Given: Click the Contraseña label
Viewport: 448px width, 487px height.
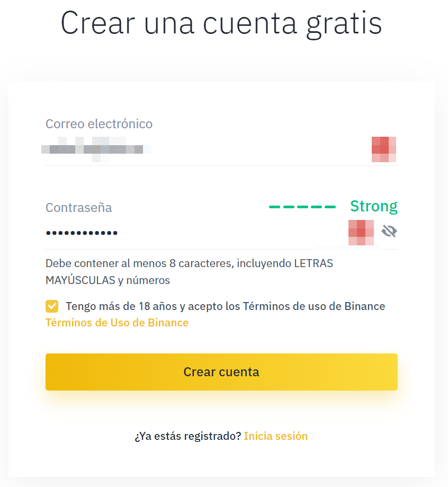Looking at the screenshot, I should (x=78, y=208).
